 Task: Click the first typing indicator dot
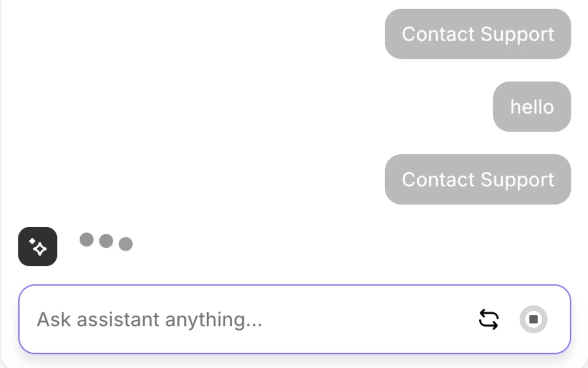pyautogui.click(x=86, y=240)
